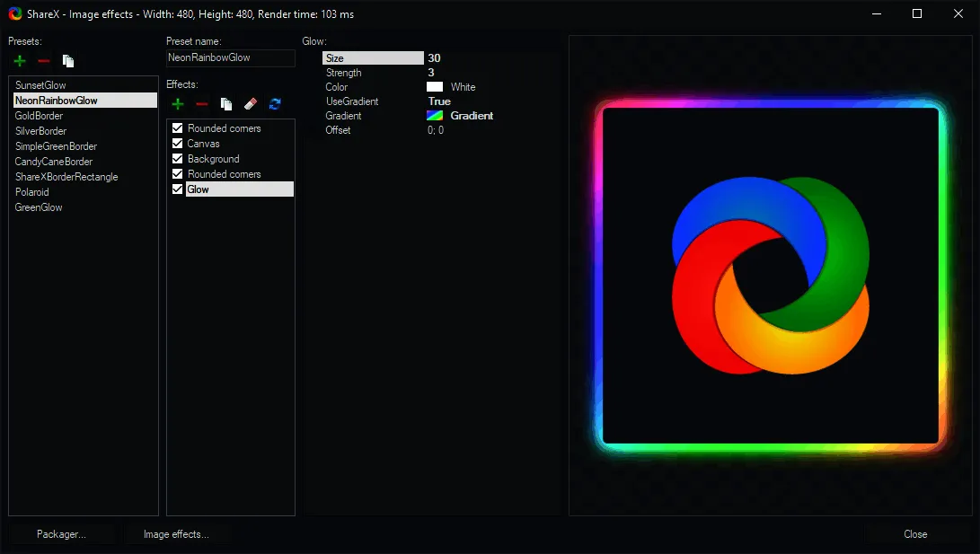Image resolution: width=980 pixels, height=554 pixels.
Task: Toggle the Glow effect checkbox
Action: pos(178,189)
